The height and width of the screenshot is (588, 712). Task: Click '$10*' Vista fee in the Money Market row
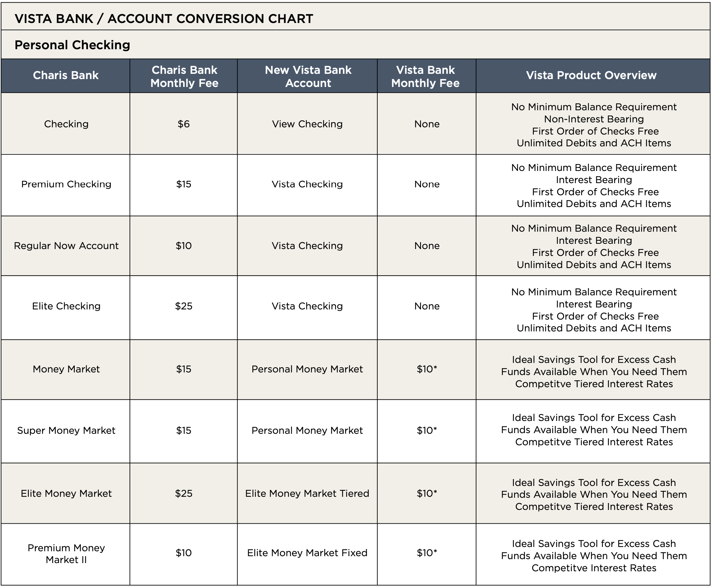pos(427,369)
